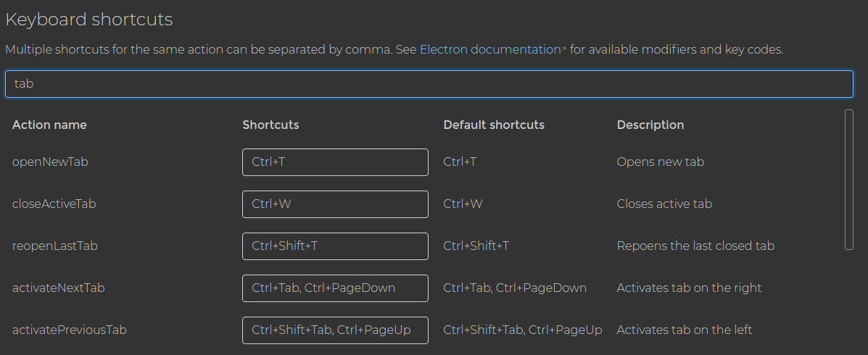The image size is (868, 355).
Task: Select the activateNextTab action name
Action: pos(58,288)
